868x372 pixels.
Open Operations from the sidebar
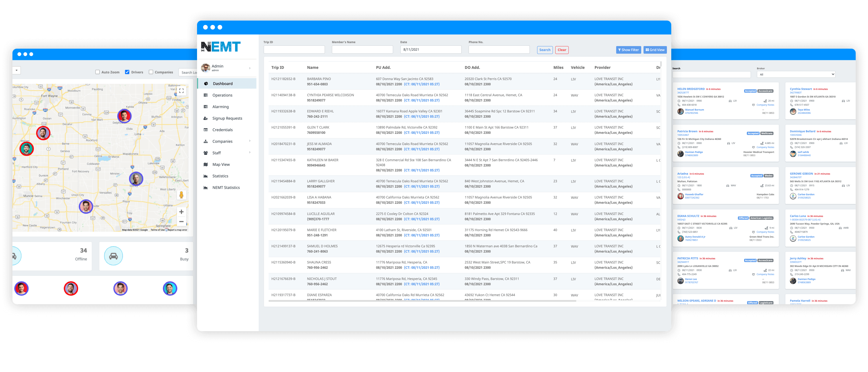[222, 95]
